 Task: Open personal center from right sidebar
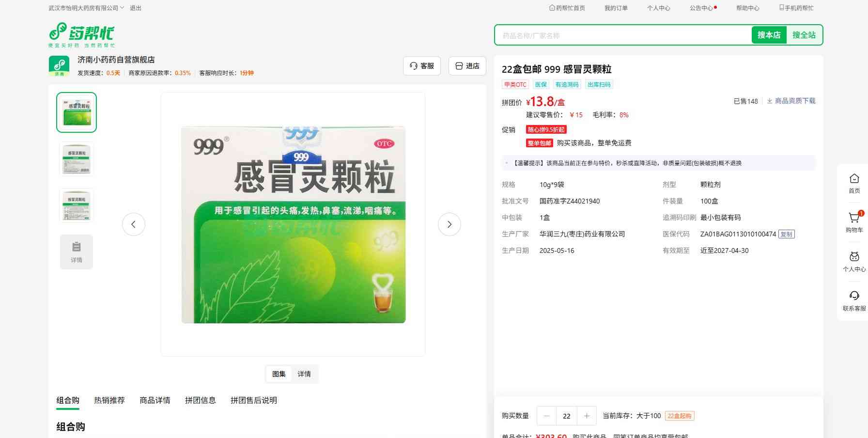click(854, 261)
